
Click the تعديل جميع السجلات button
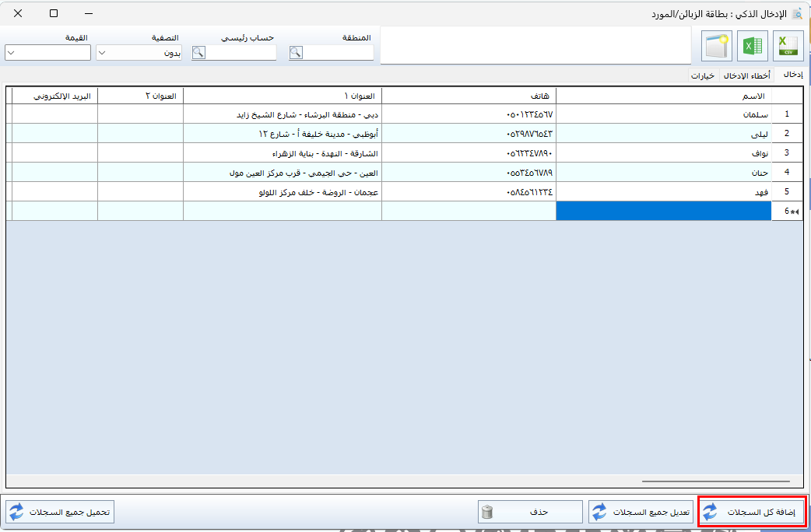coord(641,512)
